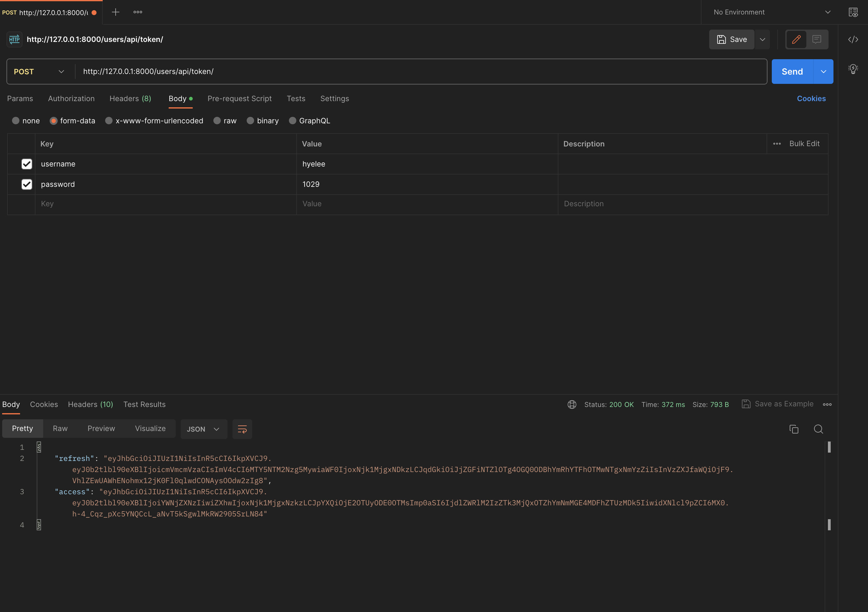The height and width of the screenshot is (612, 868).
Task: Switch response view to Visualize
Action: point(150,429)
